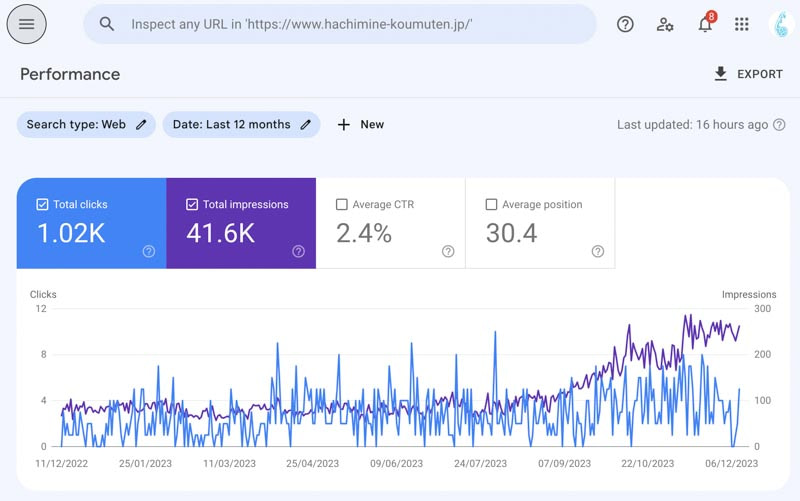Enable the Average position checkbox
Viewport: 800px width, 501px height.
tap(491, 204)
